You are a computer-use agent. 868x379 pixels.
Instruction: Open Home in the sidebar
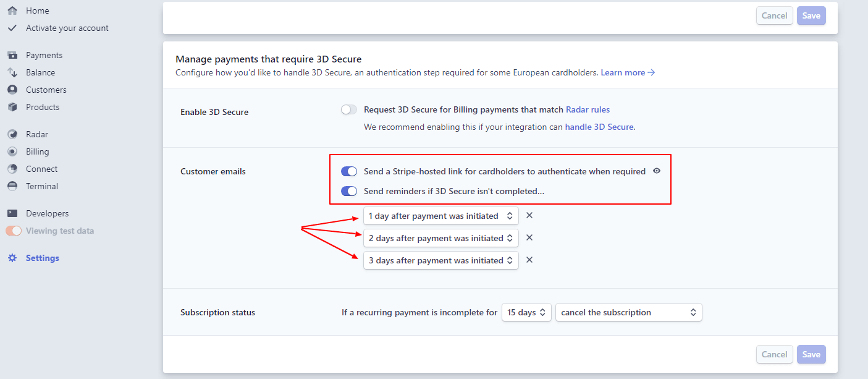click(x=38, y=11)
